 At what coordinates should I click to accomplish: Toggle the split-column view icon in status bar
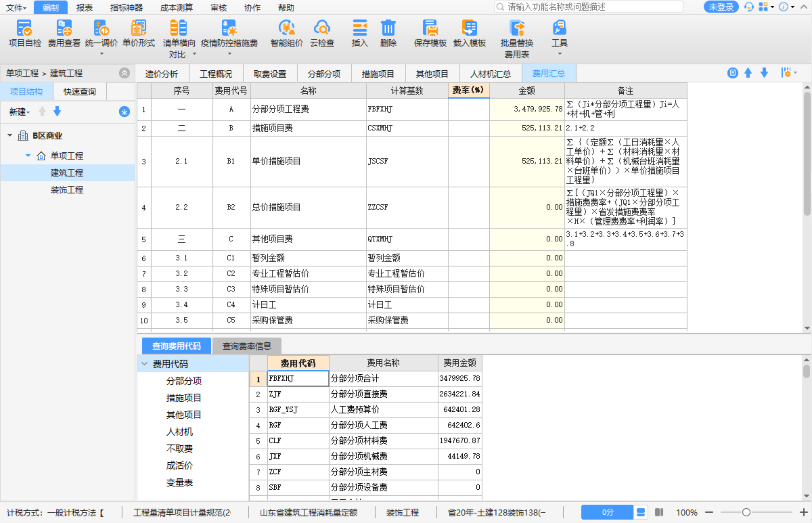click(659, 512)
